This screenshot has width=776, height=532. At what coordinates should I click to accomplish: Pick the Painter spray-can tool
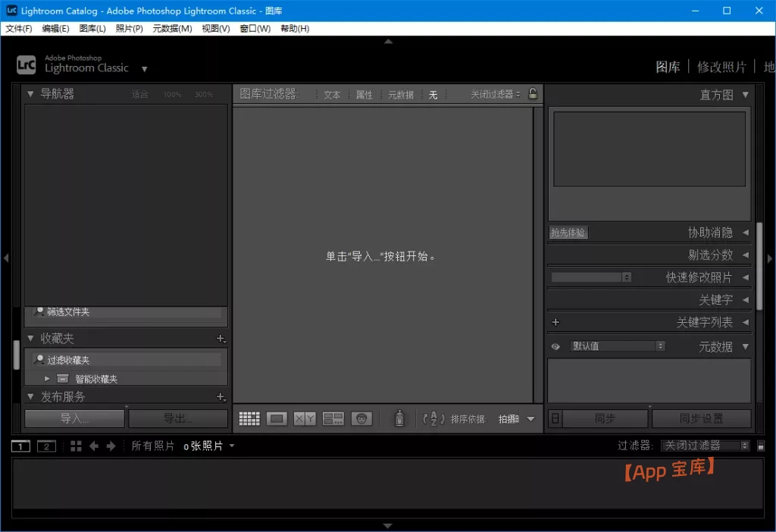click(x=399, y=418)
